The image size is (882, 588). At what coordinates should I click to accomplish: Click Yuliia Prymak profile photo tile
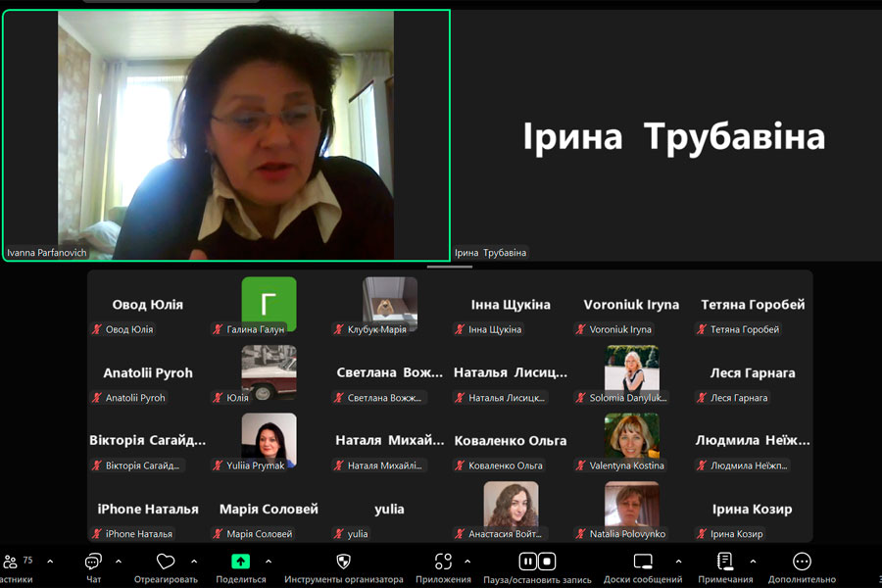point(269,440)
